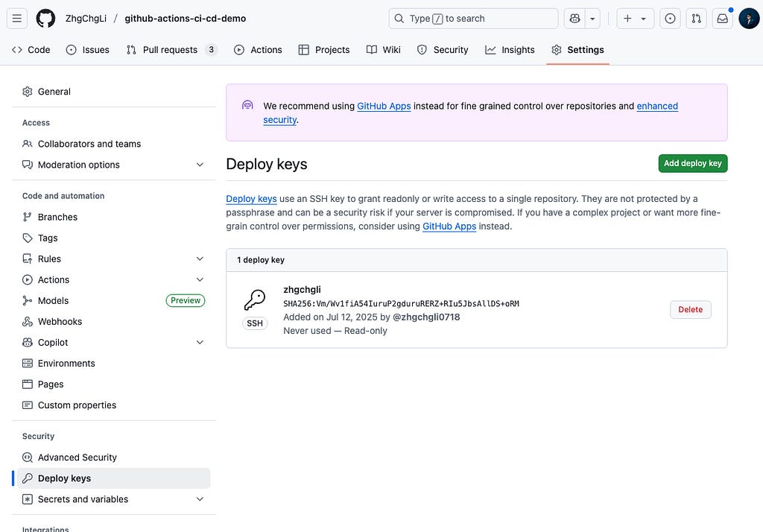Screen dimensions: 763x532
Task: Open the Deploy keys documentation link
Action: tap(251, 199)
